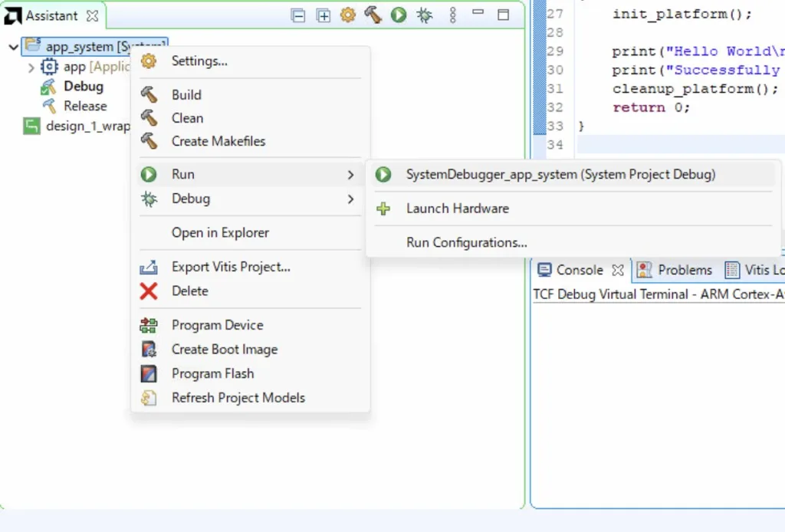
Task: Open Run Configurations... dialog
Action: [466, 243]
